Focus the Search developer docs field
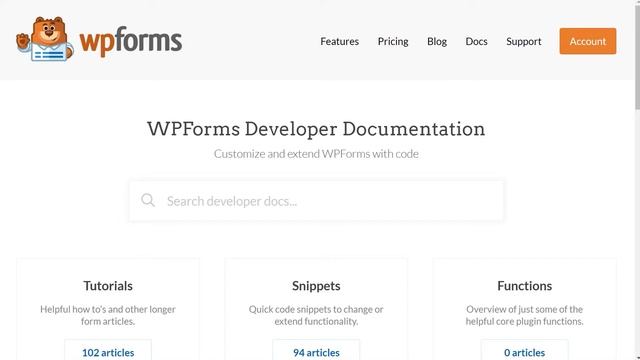 click(316, 201)
